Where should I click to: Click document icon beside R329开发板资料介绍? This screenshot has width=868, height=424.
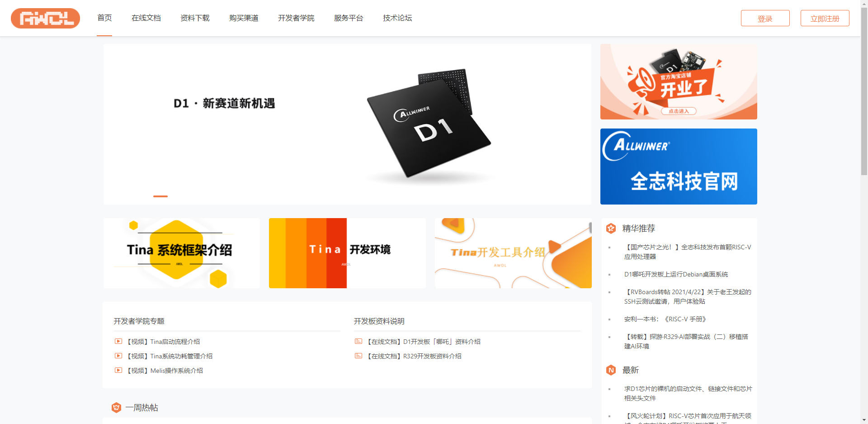tap(359, 356)
